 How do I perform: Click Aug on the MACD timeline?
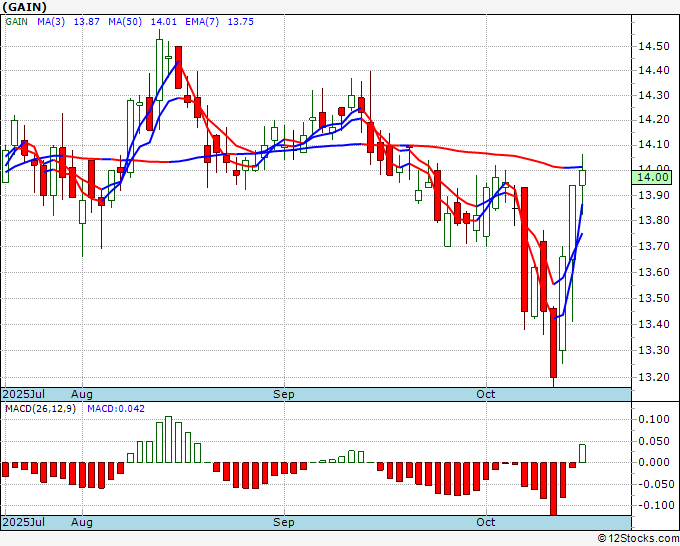coord(82,522)
